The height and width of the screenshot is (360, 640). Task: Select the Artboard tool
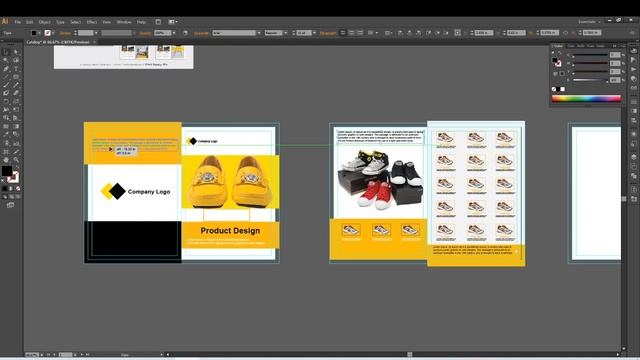[6, 151]
